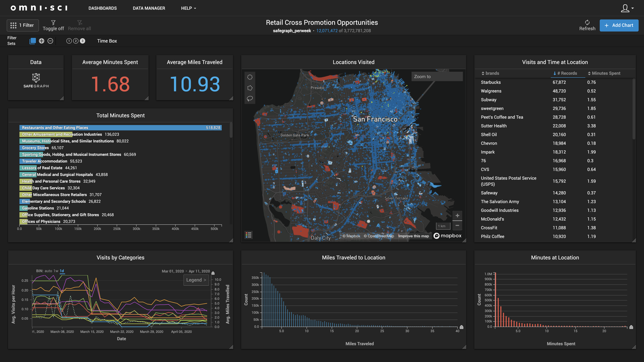
Task: Click the SafeGraph logo in Data panel
Action: (36, 80)
